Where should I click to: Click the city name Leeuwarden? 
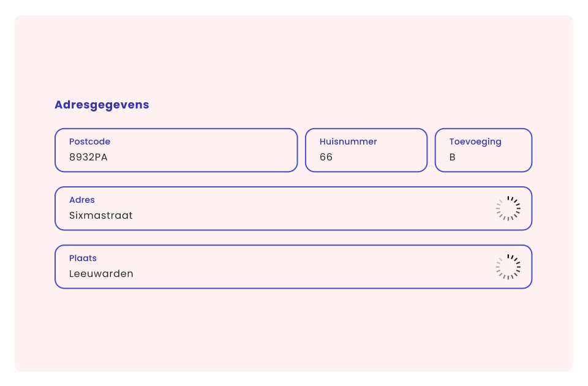(x=101, y=274)
